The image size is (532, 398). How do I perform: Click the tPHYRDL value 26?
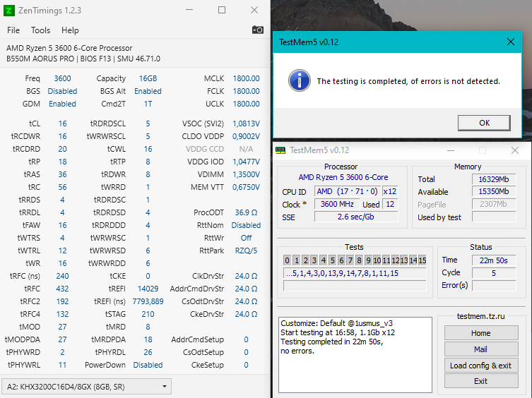(x=148, y=352)
